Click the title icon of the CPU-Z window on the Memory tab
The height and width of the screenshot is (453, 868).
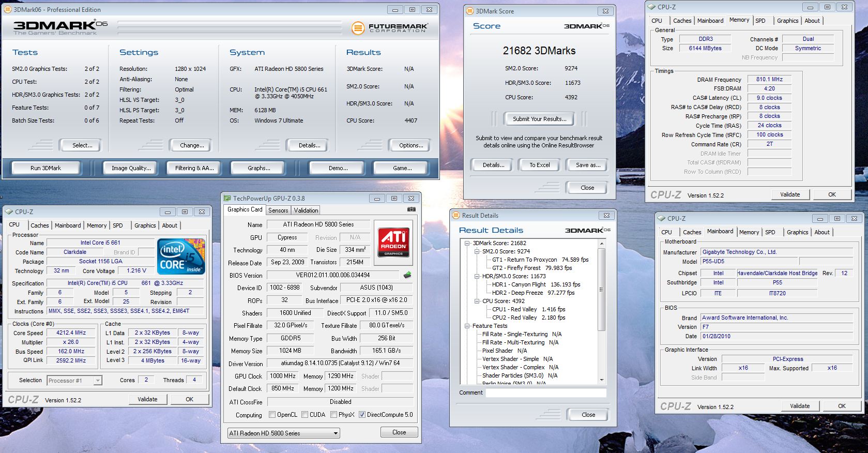pos(651,7)
